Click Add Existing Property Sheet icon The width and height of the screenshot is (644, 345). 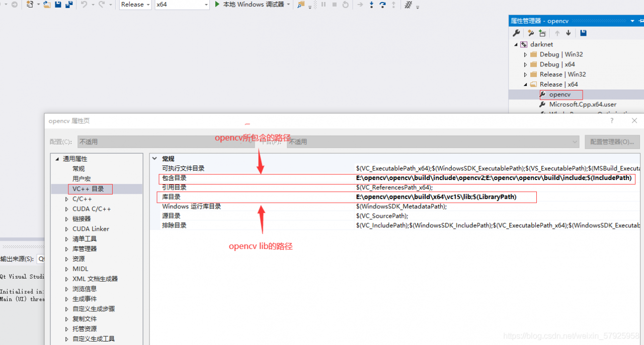point(542,33)
